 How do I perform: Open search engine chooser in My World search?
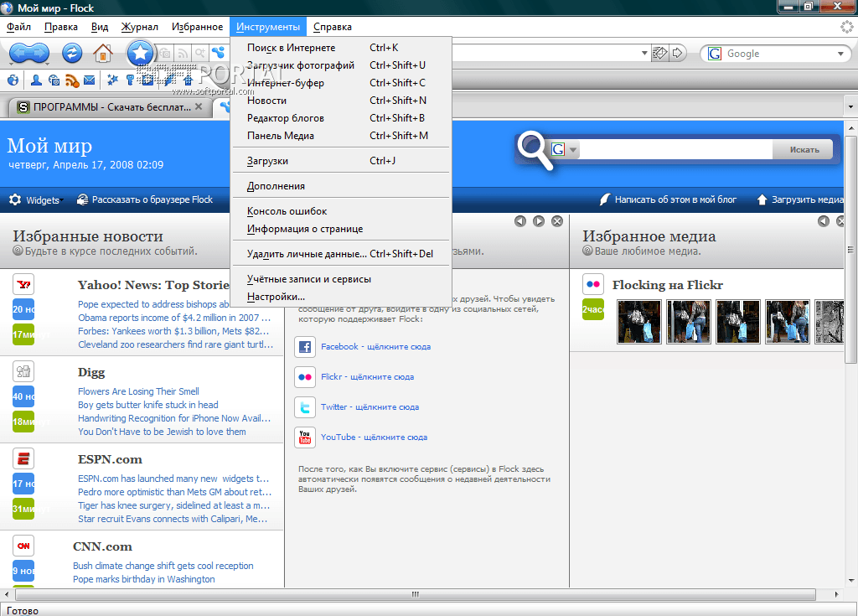(565, 149)
